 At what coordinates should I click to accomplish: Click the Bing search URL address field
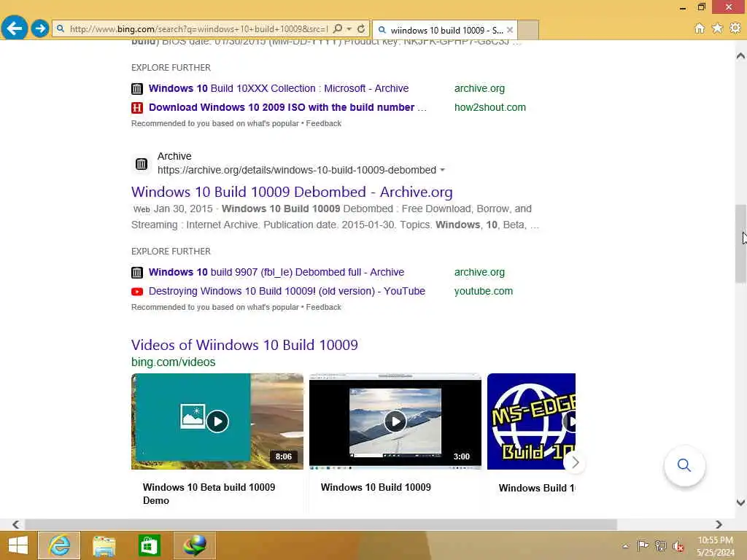(198, 29)
